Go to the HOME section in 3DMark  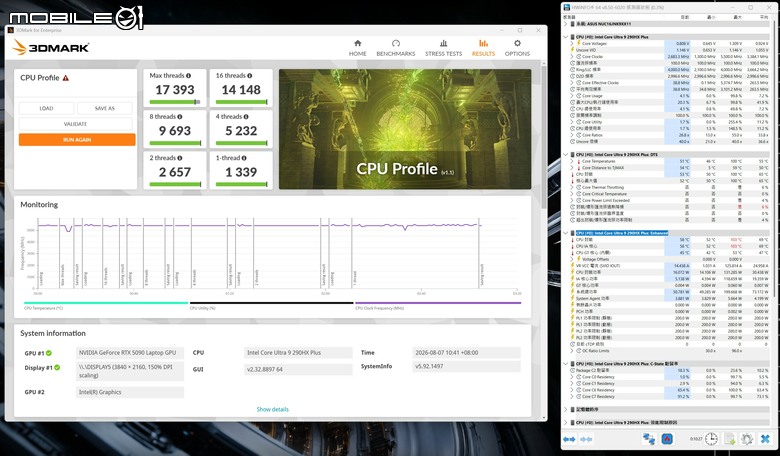point(357,48)
